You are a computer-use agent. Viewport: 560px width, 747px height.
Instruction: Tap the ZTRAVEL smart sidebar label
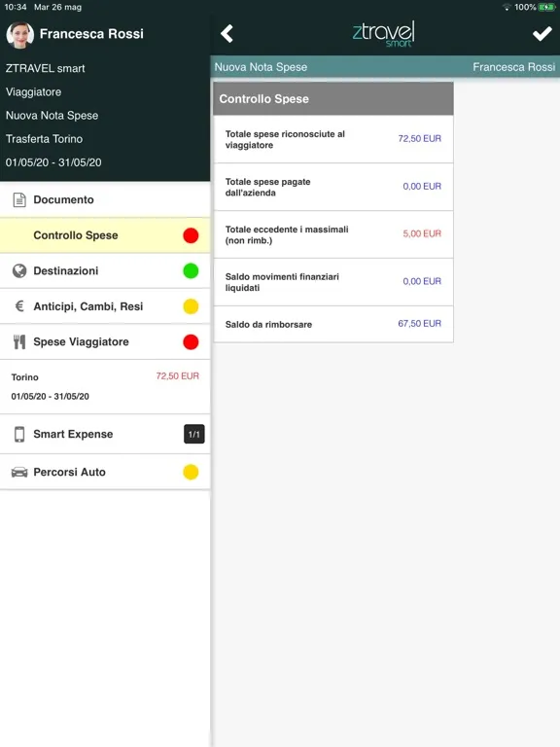pos(46,68)
